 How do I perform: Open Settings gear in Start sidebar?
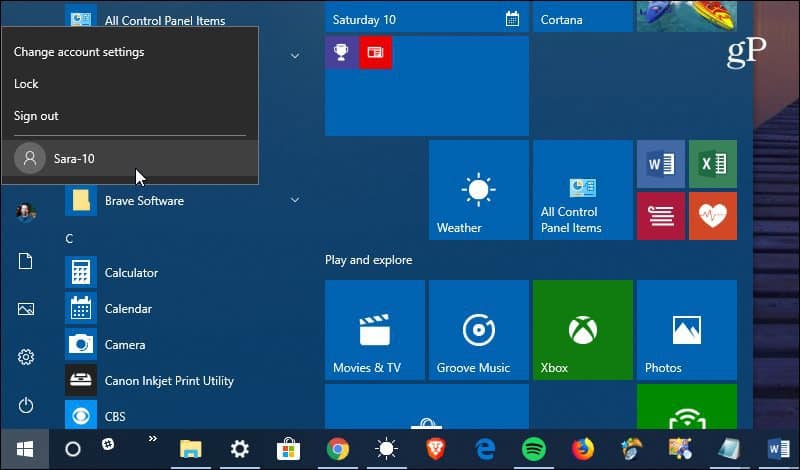click(x=26, y=357)
